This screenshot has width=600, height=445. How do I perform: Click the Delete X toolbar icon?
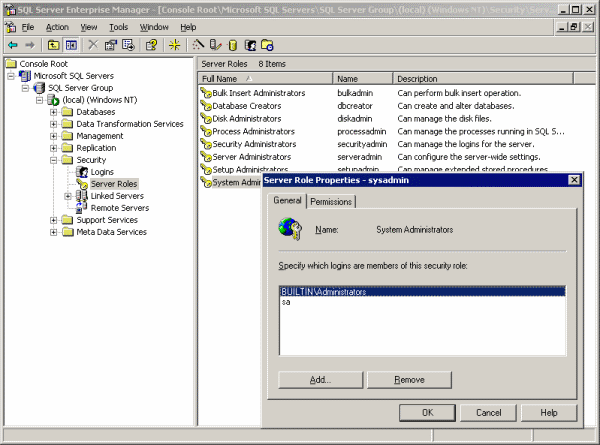93,45
